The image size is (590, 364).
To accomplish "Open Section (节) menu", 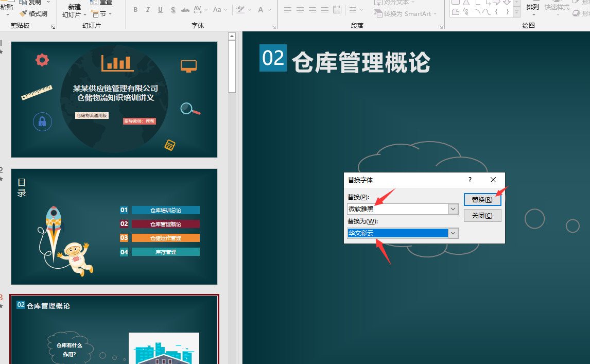I will (x=101, y=13).
